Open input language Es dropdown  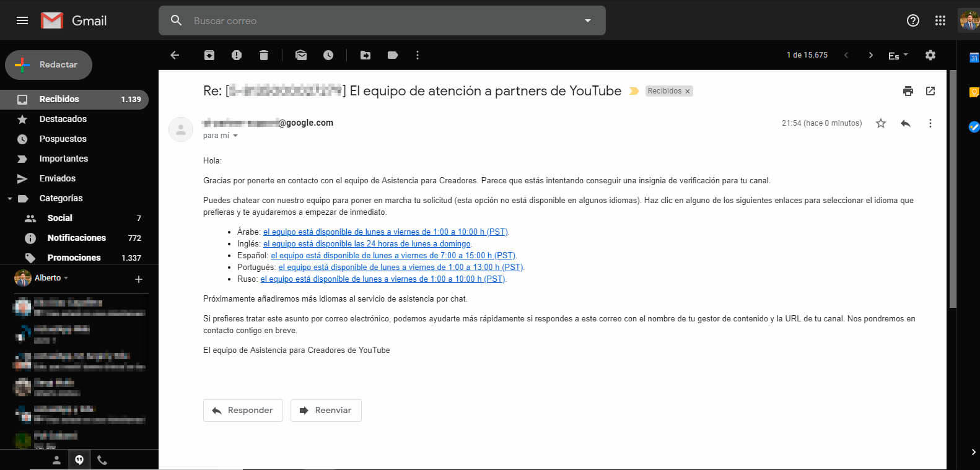898,55
